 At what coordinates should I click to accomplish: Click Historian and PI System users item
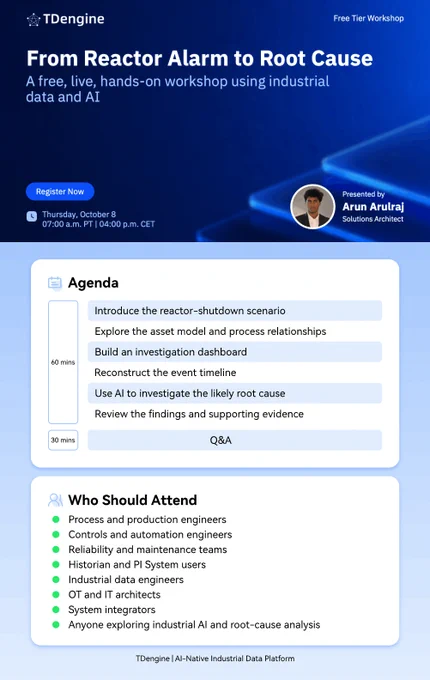point(137,565)
